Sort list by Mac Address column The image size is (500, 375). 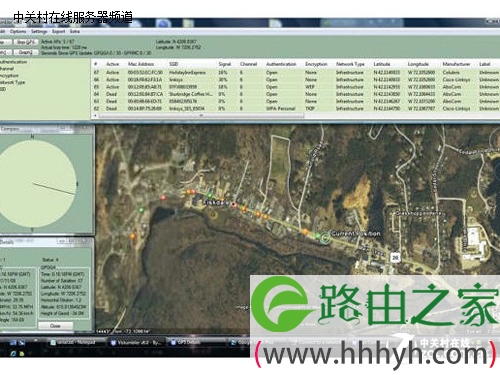tap(141, 64)
